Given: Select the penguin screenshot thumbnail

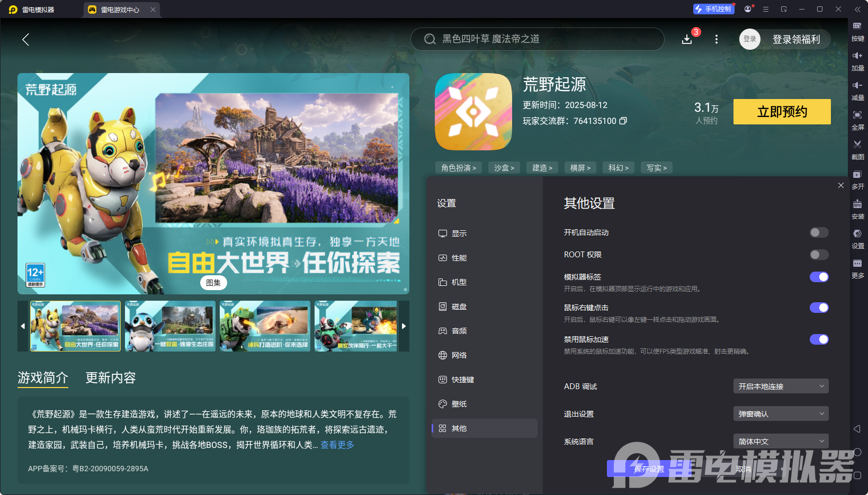Looking at the screenshot, I should pos(169,326).
